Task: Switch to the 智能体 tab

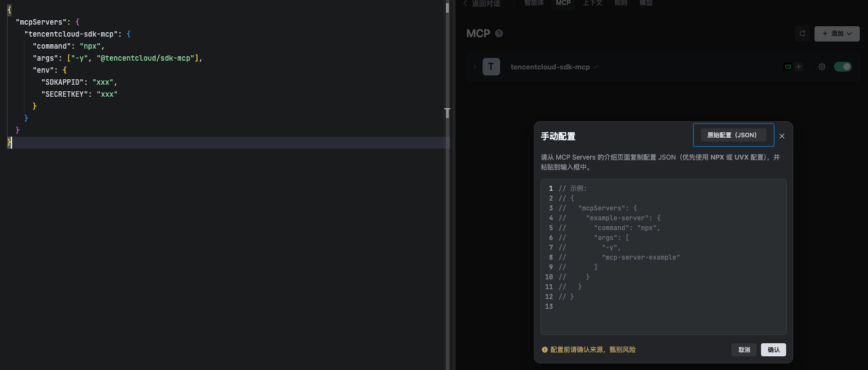Action: [x=534, y=3]
